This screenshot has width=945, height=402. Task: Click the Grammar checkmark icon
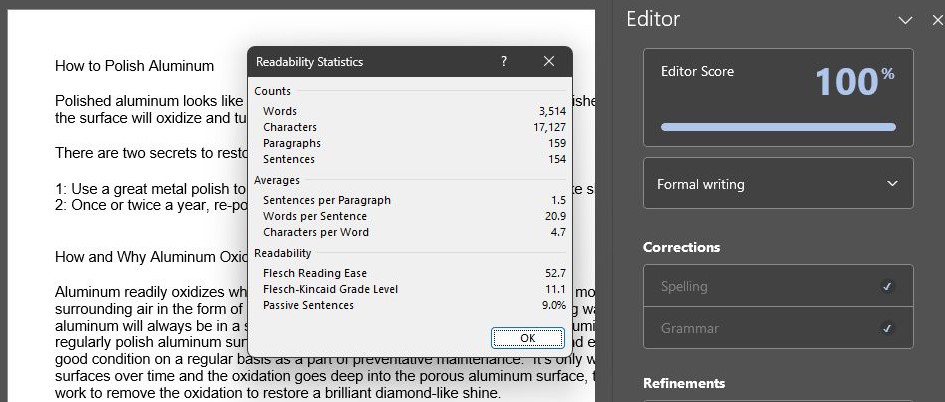[887, 328]
